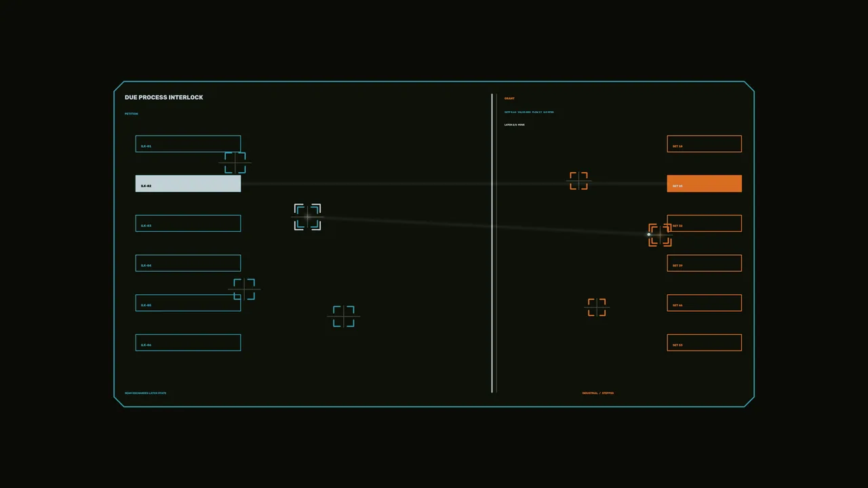Screen dimensions: 868x488
Task: Click the FLOW 27 readout
Action: pyautogui.click(x=537, y=113)
